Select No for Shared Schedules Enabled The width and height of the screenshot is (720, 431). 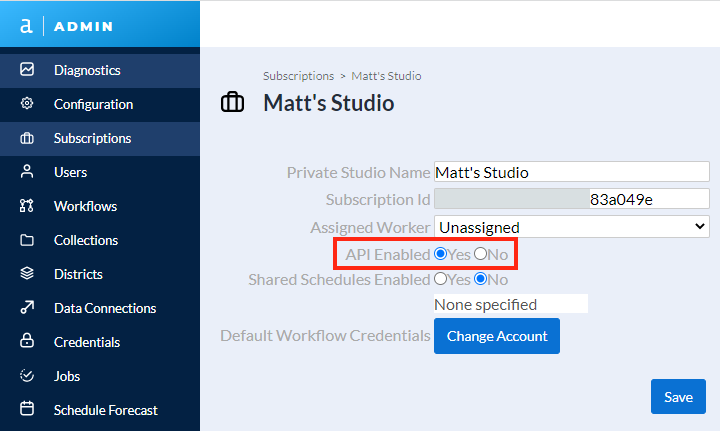click(481, 280)
